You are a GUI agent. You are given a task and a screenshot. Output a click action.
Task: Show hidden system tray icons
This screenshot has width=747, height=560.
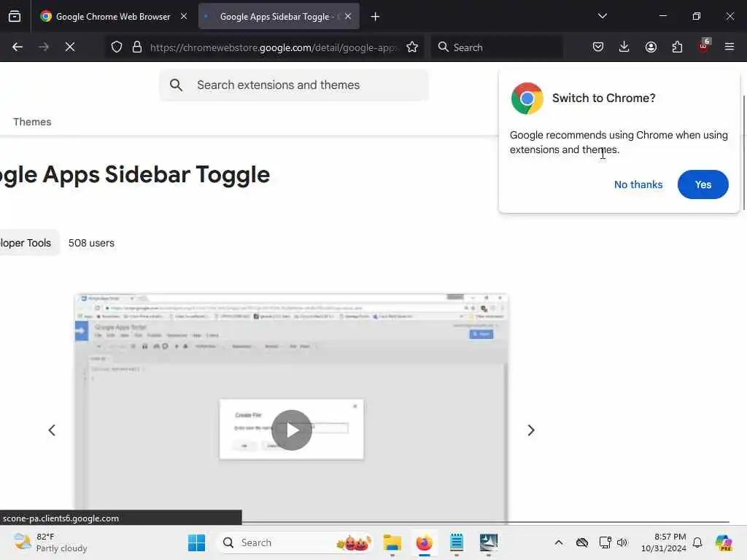(559, 542)
